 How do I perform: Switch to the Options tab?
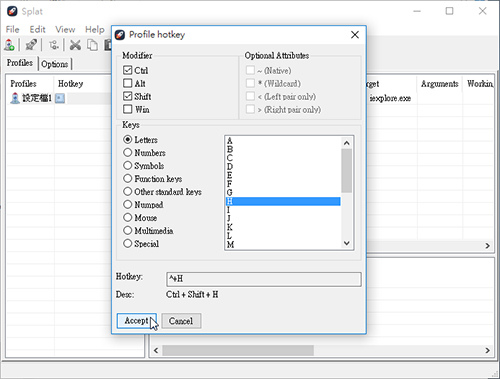(x=55, y=64)
